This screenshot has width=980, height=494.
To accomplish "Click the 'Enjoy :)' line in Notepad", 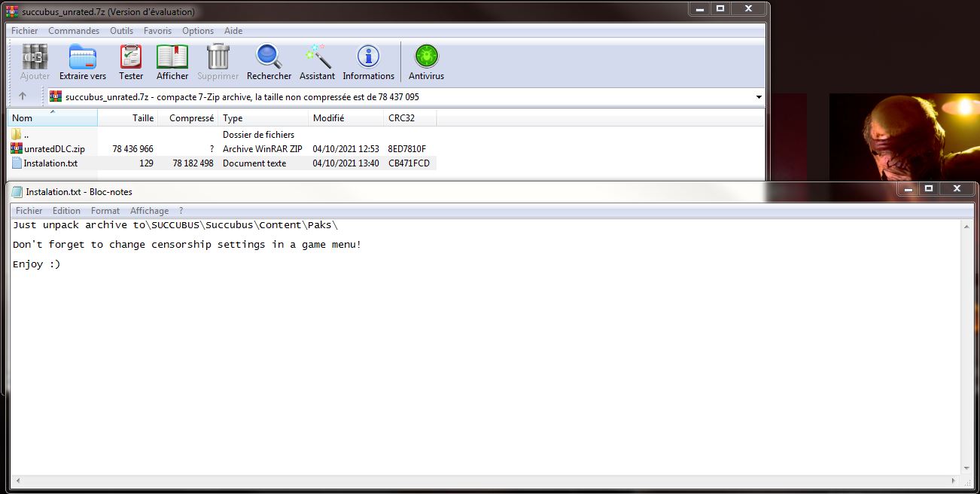I will pyautogui.click(x=36, y=264).
